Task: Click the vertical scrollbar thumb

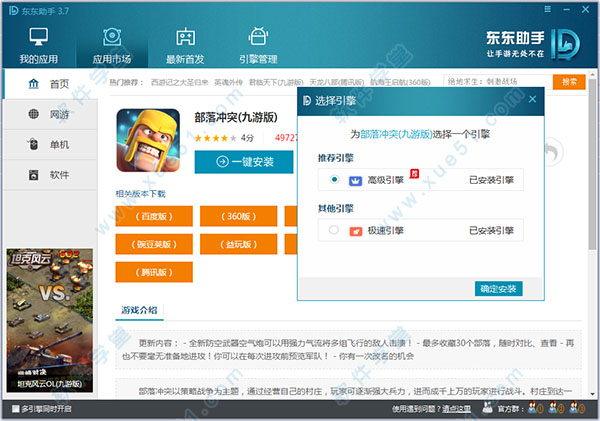Action: click(x=592, y=165)
